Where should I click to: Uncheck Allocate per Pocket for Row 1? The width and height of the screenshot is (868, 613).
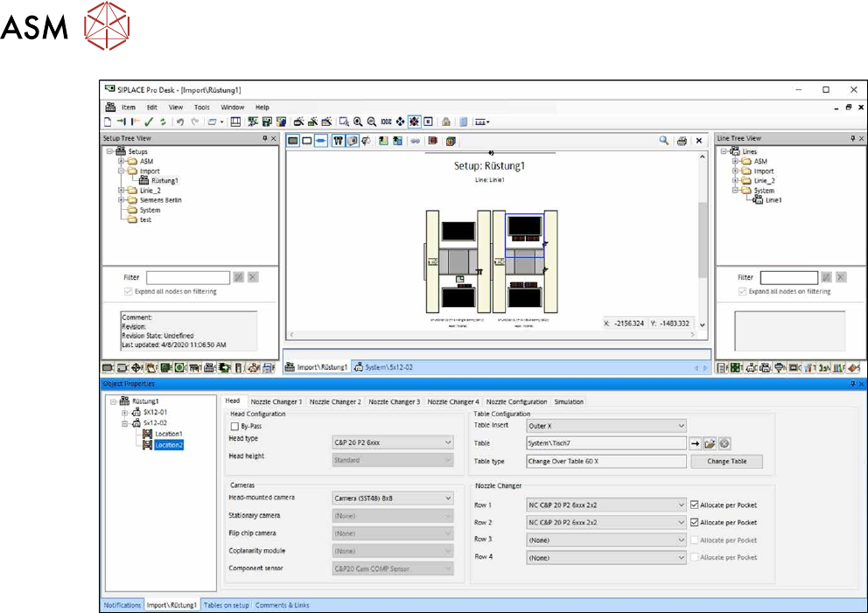694,505
